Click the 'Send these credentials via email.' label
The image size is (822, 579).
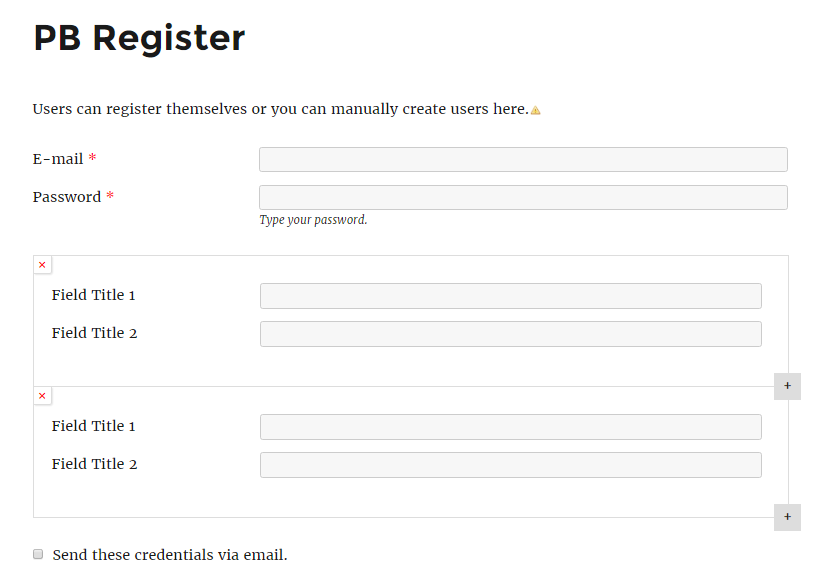(x=170, y=555)
